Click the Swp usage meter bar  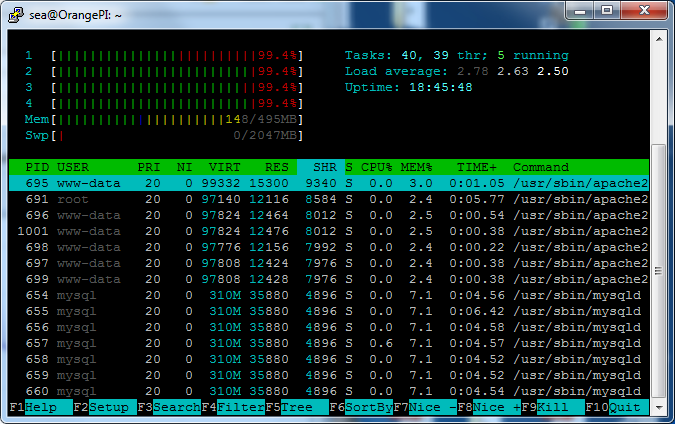pyautogui.click(x=177, y=135)
